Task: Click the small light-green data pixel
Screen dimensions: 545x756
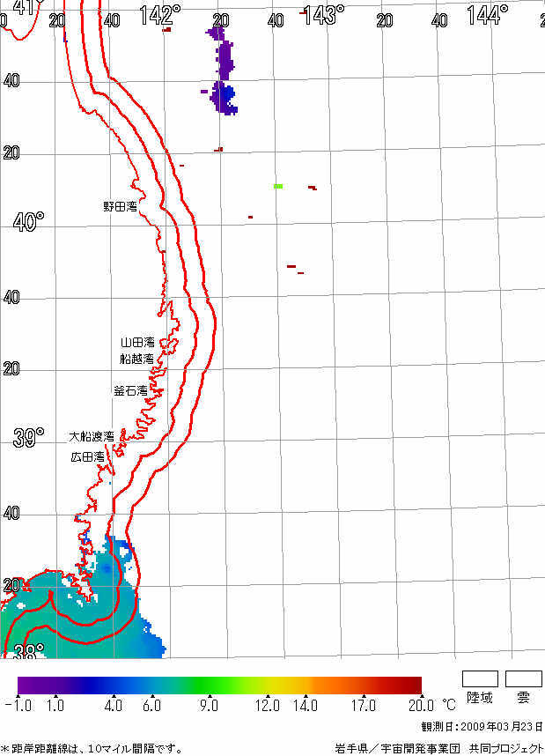Action: pos(278,186)
